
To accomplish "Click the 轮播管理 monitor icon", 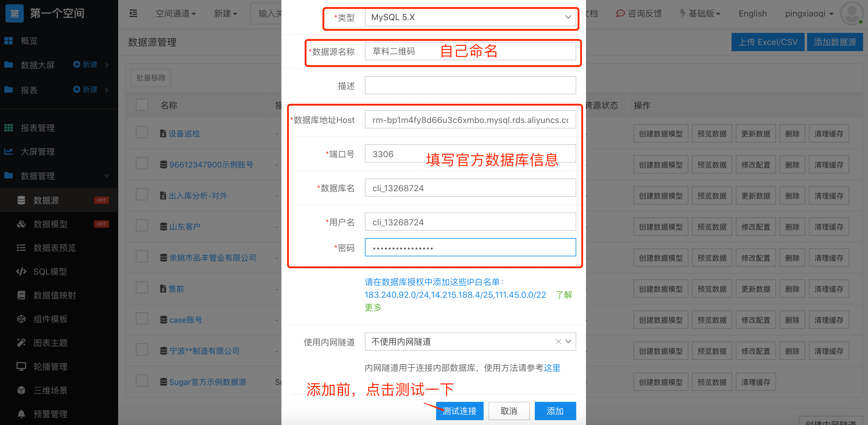I will tap(21, 367).
